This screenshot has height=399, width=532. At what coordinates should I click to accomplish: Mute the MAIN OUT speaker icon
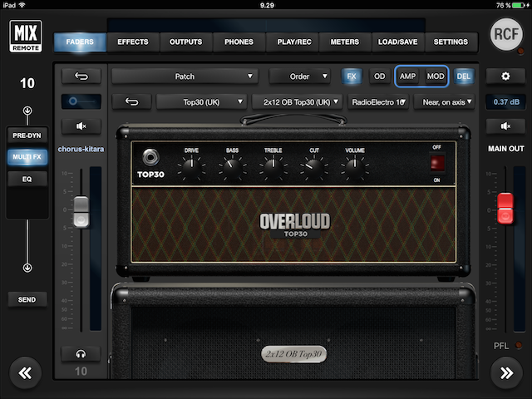point(505,126)
